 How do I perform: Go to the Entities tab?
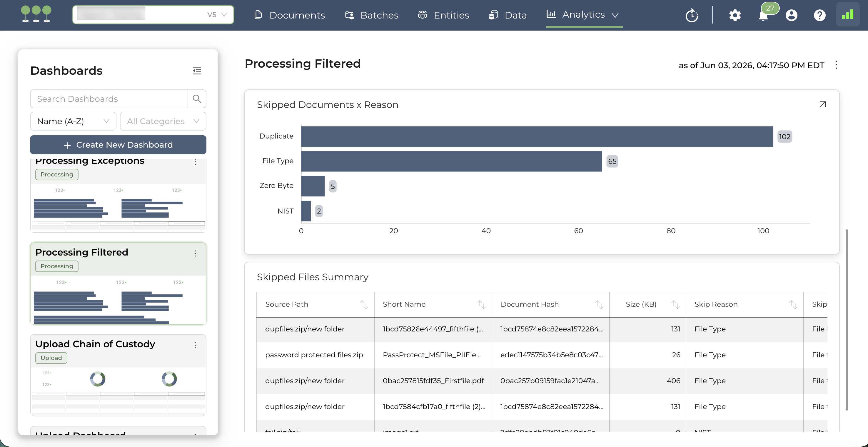443,15
